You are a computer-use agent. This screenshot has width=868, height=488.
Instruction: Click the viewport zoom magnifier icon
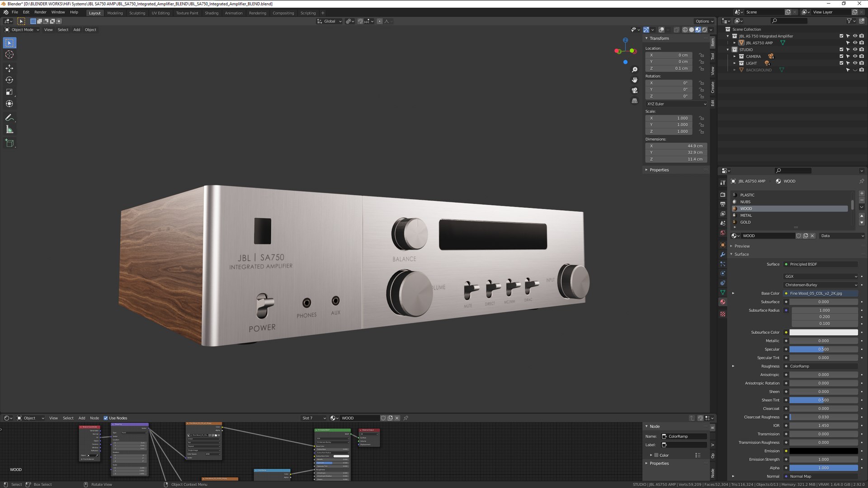(635, 70)
